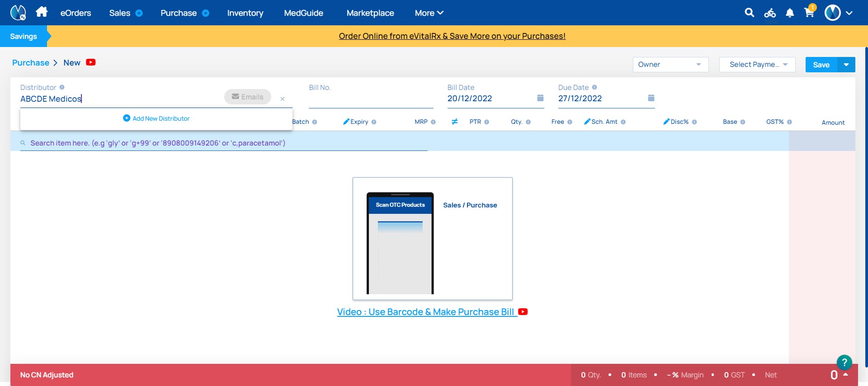Clear the distributor field with the X
868x386 pixels.
pos(283,99)
